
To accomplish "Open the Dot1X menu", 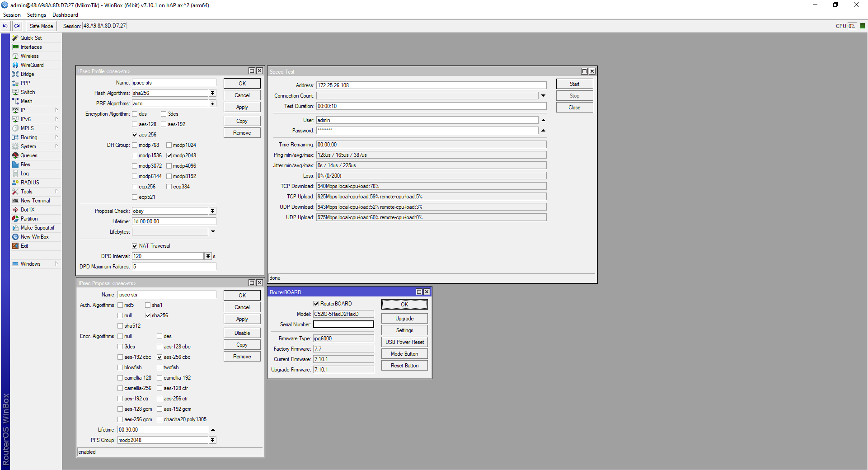I will 27,210.
